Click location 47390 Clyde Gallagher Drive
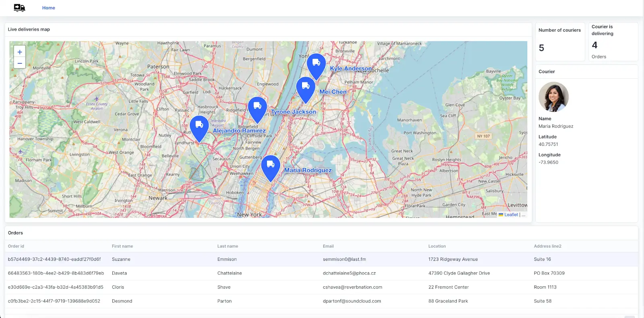Screen dimensions: 644x318 [x=459, y=273]
